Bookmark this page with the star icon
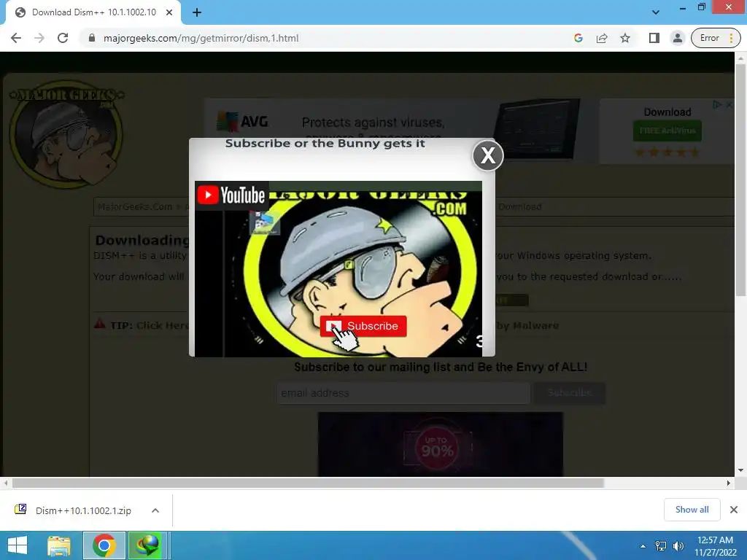The height and width of the screenshot is (560, 747). click(x=625, y=38)
